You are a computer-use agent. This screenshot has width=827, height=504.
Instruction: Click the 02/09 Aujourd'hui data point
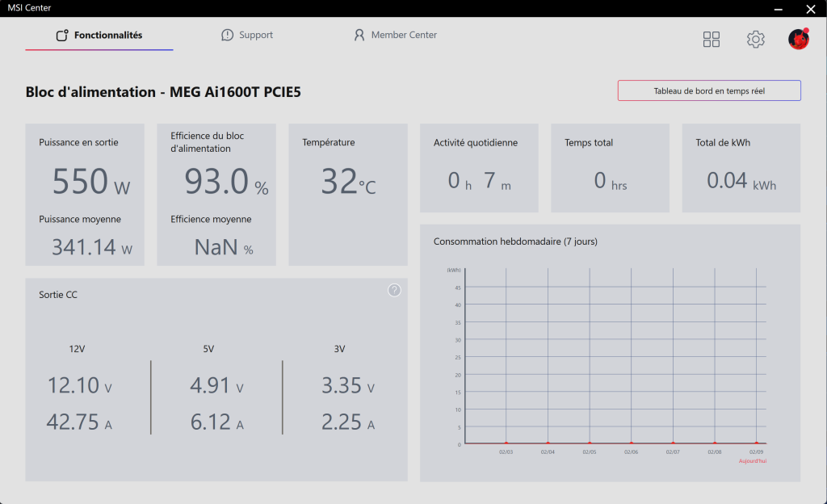coord(756,443)
